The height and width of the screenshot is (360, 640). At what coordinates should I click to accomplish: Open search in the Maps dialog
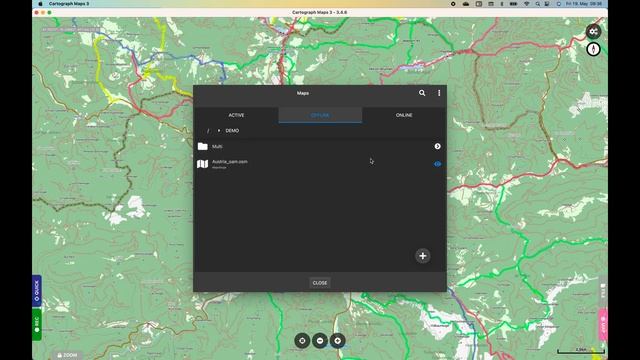coord(422,93)
